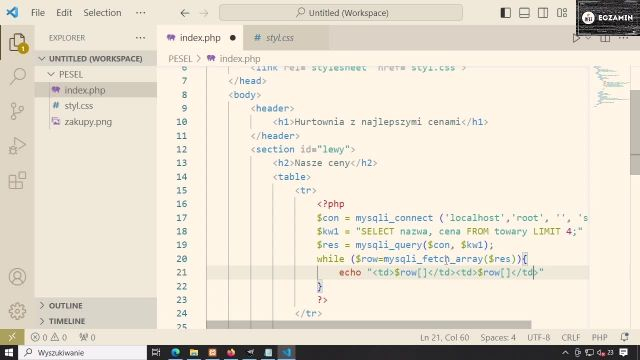Open the Selection menu
The height and width of the screenshot is (360, 640).
(102, 13)
